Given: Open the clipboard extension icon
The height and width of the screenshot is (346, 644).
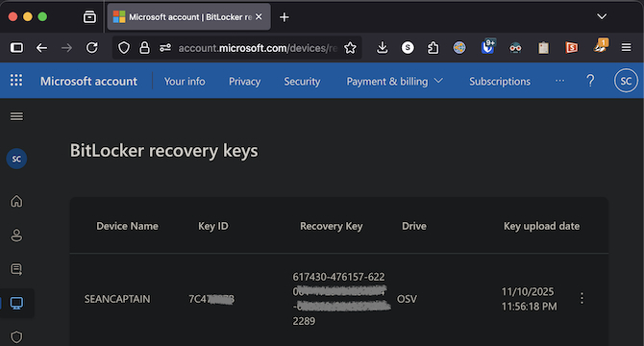Looking at the screenshot, I should [543, 48].
